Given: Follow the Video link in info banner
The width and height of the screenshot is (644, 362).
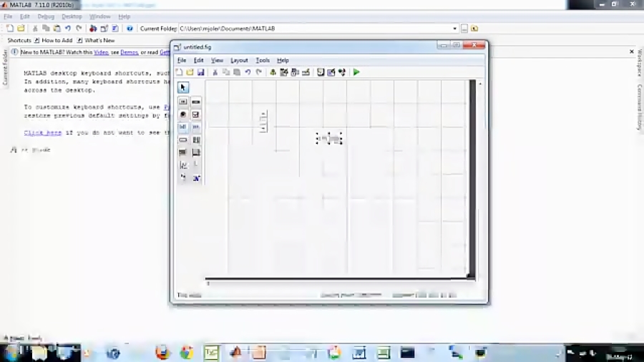Looking at the screenshot, I should (x=101, y=52).
